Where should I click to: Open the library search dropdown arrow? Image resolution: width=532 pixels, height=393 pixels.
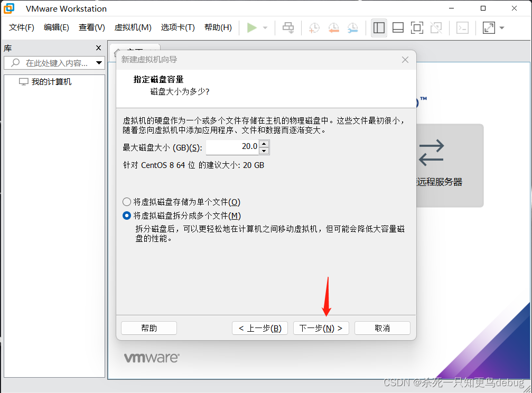98,63
